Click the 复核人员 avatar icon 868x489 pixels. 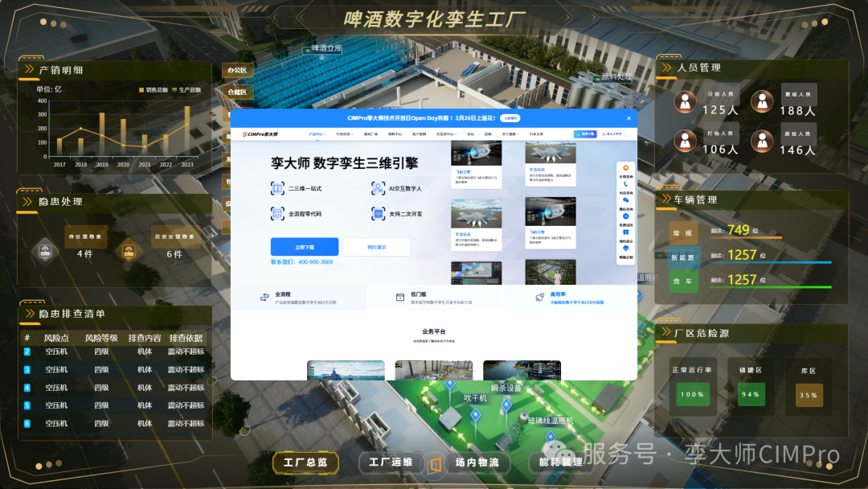click(762, 102)
